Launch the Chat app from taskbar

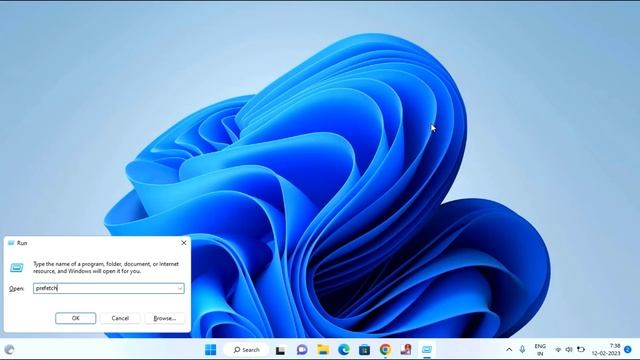[x=302, y=349]
